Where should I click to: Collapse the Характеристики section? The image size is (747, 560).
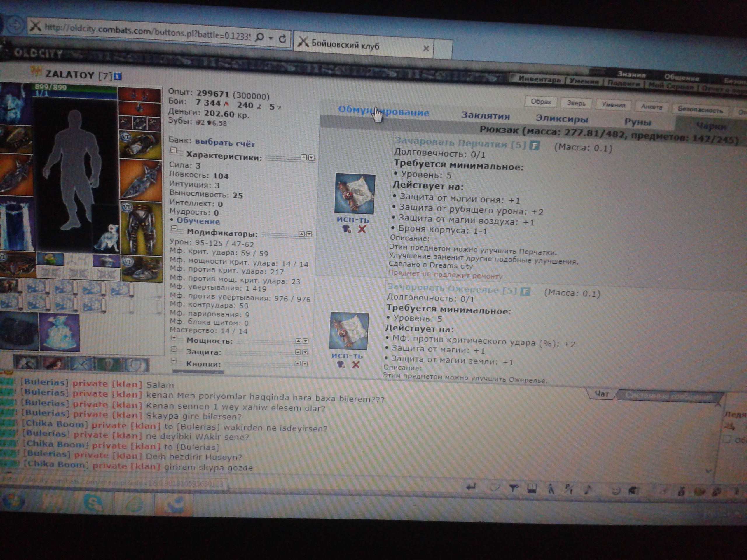[173, 150]
